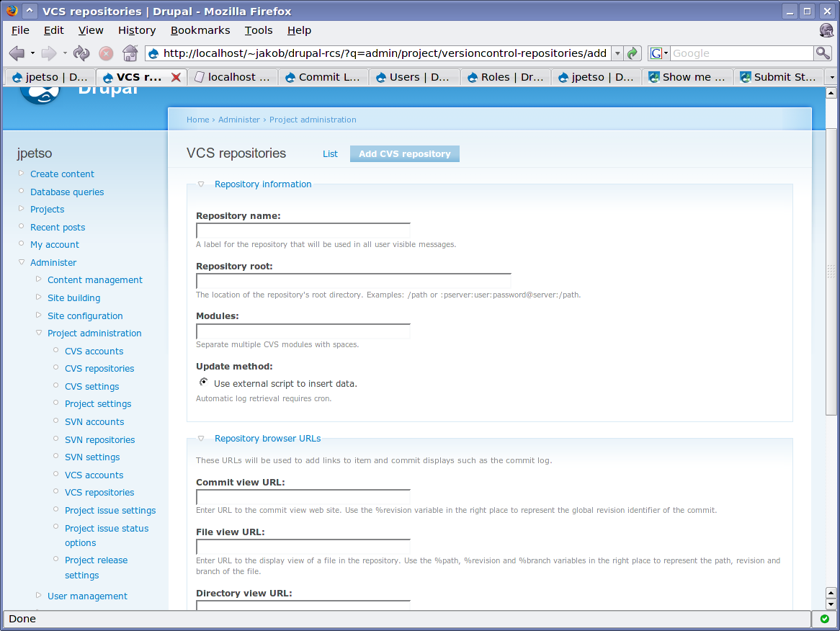
Task: Open the Tools menu
Action: pos(258,30)
